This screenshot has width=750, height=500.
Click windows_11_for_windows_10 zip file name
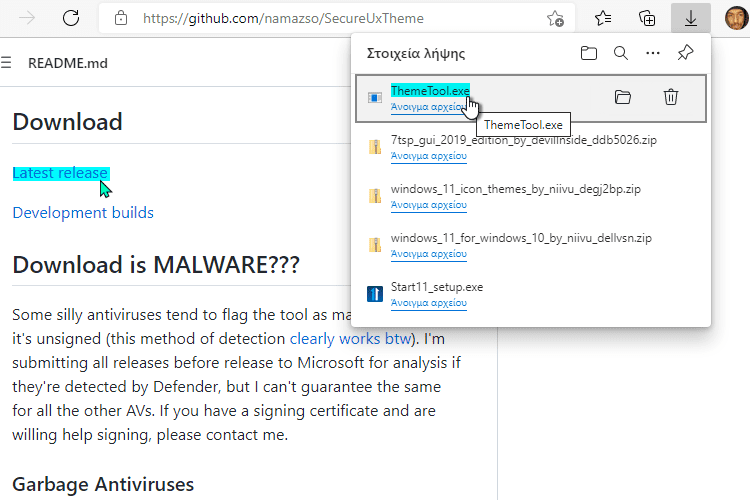(521, 238)
